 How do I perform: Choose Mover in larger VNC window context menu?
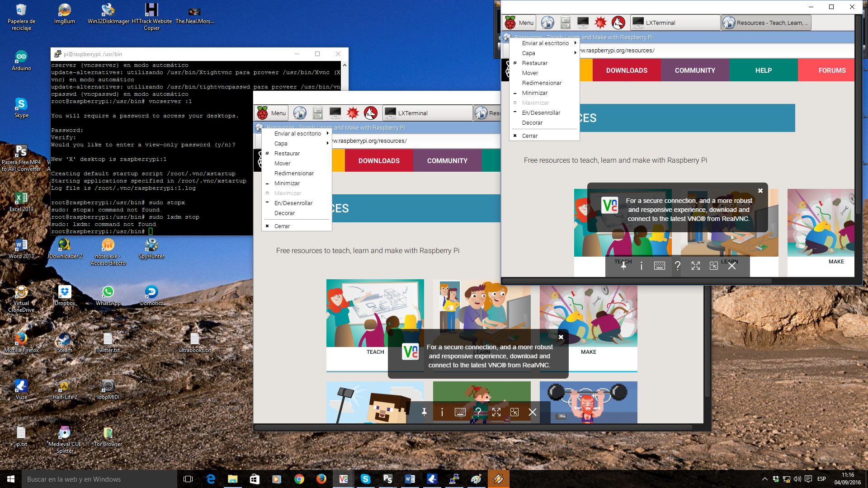tap(297, 163)
